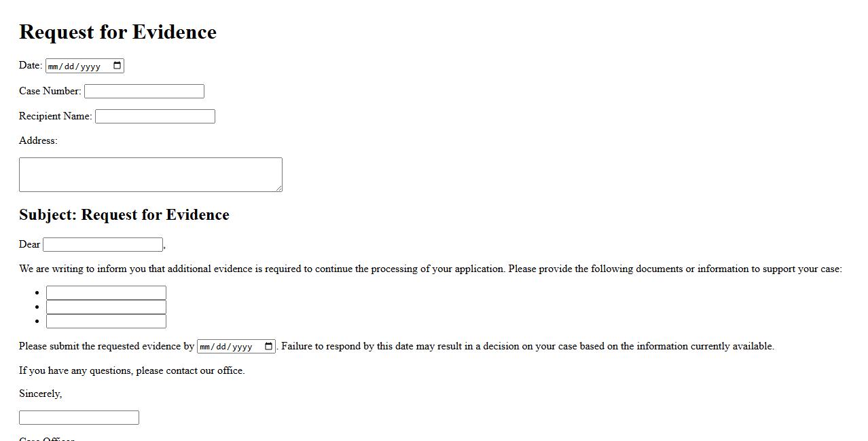This screenshot has height=441, width=868.
Task: Click the name field after "Dear"
Action: pyautogui.click(x=103, y=245)
